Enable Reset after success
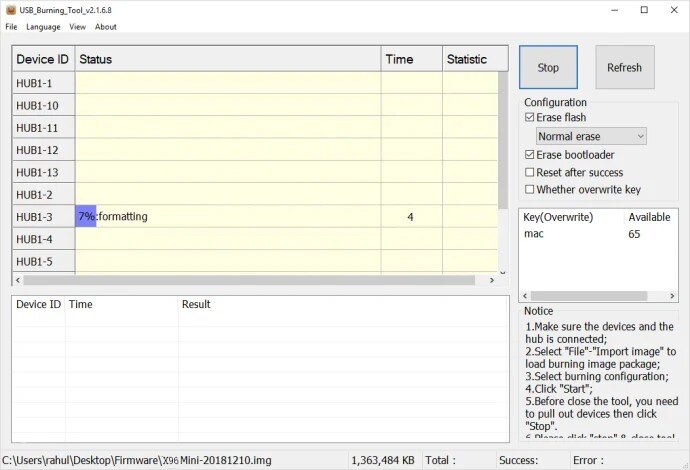 (x=530, y=172)
